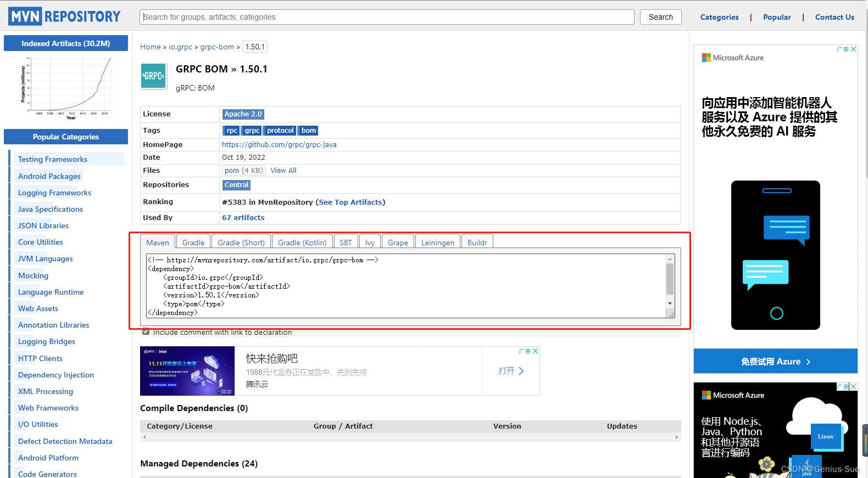Click the GRPC artifact logo icon

click(x=154, y=76)
